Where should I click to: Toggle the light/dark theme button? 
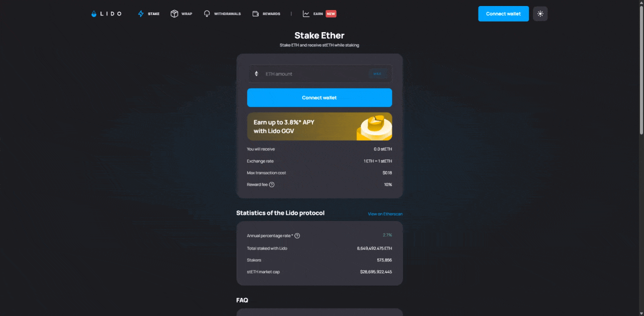click(540, 14)
